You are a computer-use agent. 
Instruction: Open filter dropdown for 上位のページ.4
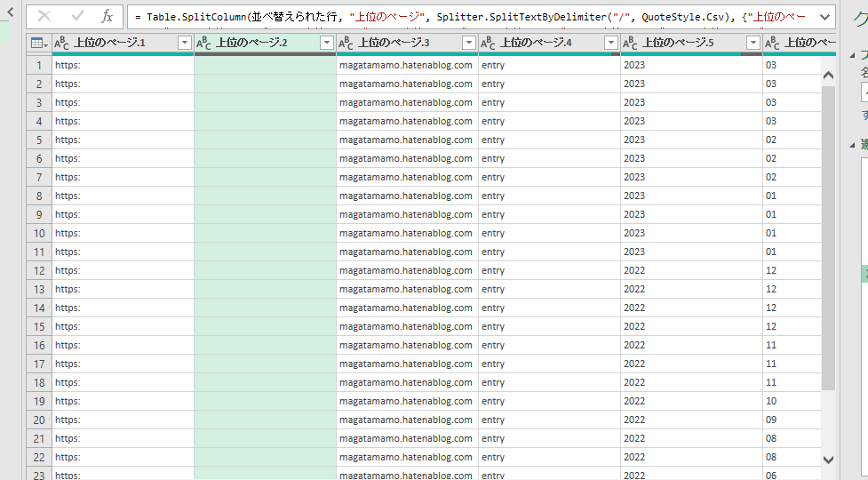point(611,43)
